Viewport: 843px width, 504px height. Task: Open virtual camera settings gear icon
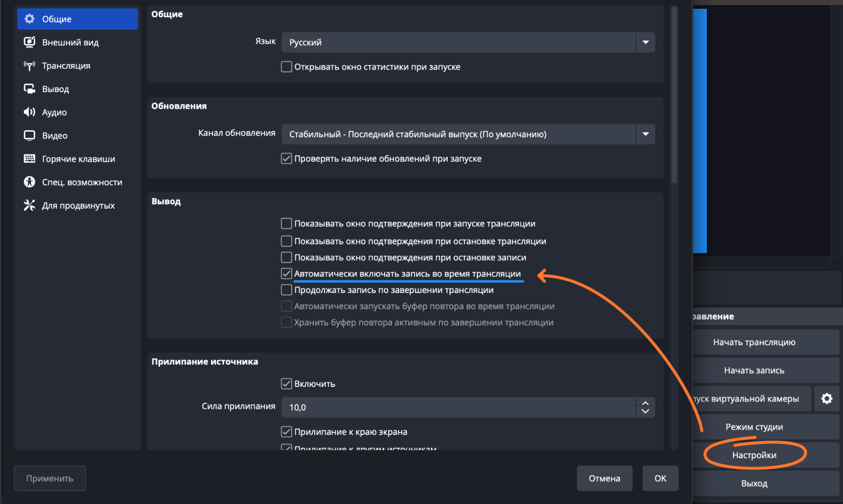826,399
